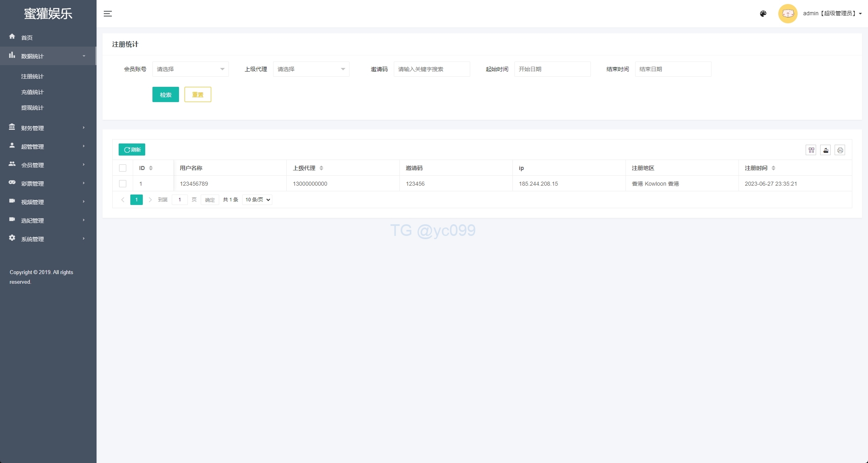868x463 pixels.
Task: Collapse the sidebar with hamburger icon
Action: pos(108,14)
